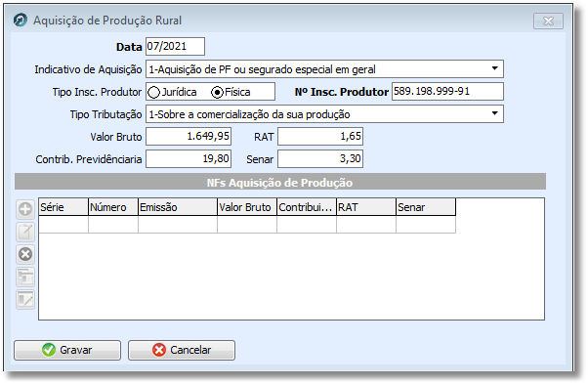Image resolution: width=588 pixels, height=385 pixels.
Task: Click the Valor Bruto column header
Action: (247, 207)
